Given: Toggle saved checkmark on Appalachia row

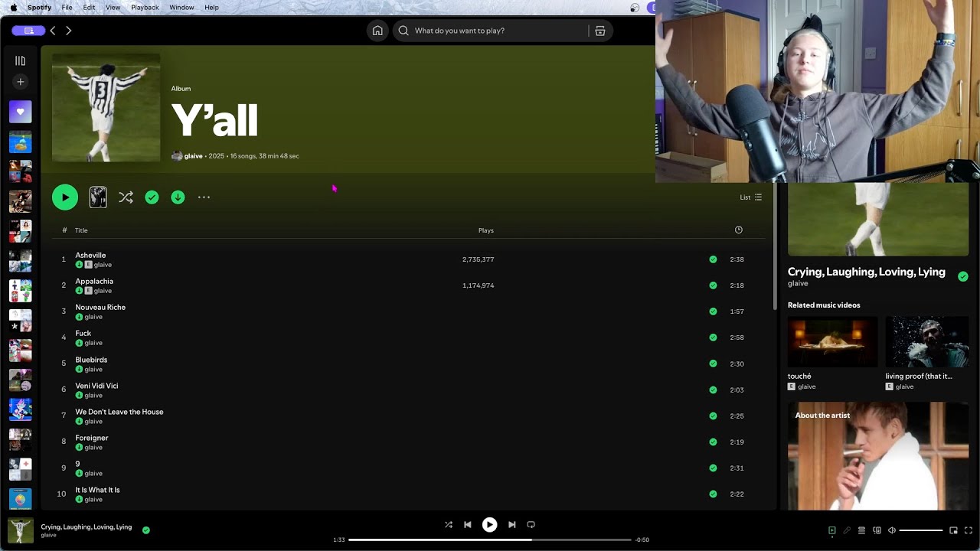Looking at the screenshot, I should coord(714,285).
